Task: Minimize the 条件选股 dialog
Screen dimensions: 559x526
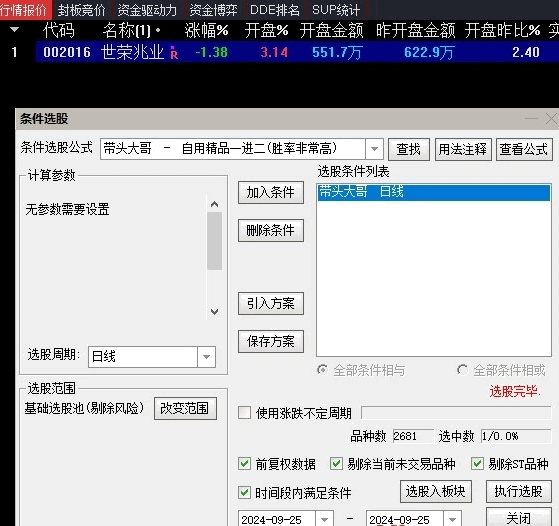Action: (x=531, y=119)
